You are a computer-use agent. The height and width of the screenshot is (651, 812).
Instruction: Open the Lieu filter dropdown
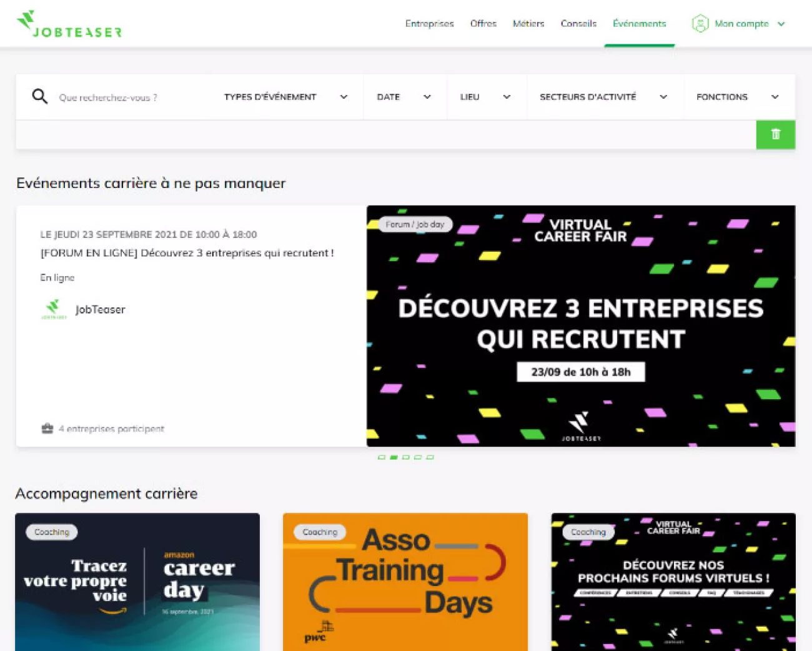tap(485, 97)
